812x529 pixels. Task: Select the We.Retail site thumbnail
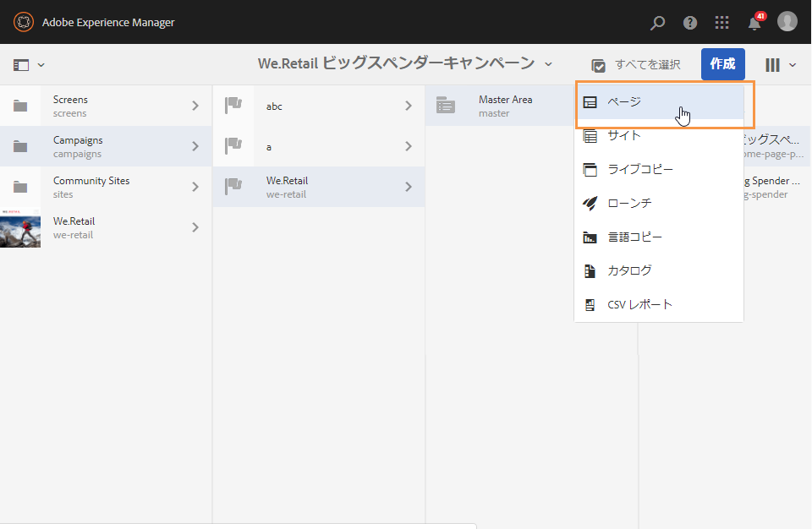(20, 228)
